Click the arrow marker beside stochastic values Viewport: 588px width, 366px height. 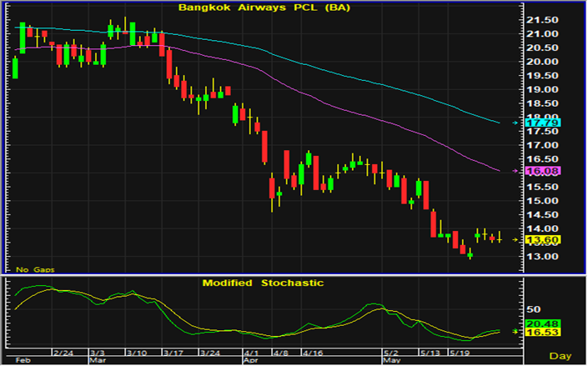pos(515,331)
